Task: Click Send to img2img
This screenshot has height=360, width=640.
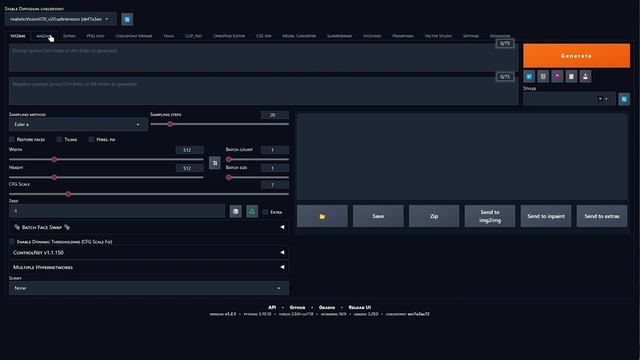Action: click(x=490, y=216)
